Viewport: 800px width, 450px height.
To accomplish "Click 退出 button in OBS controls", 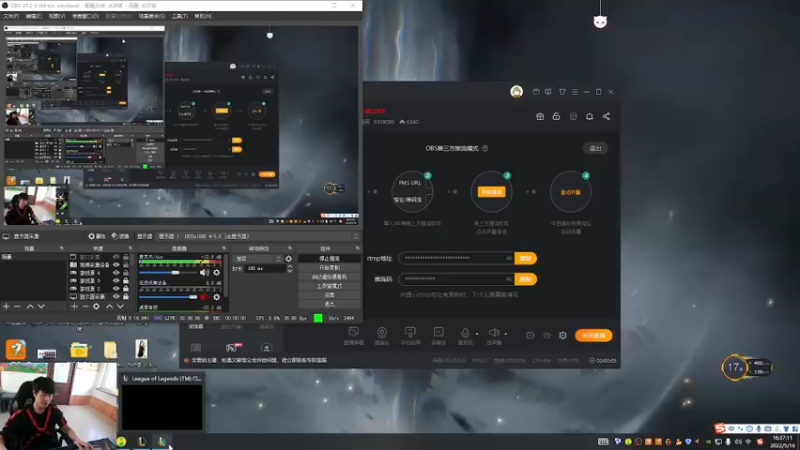I will coord(329,304).
